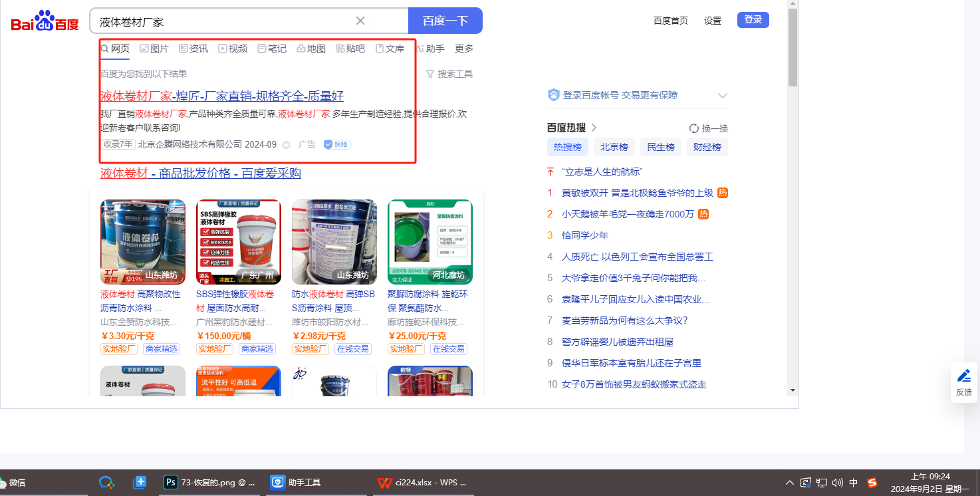The width and height of the screenshot is (980, 496).
Task: Click the page scrollbar down arrow
Action: [x=793, y=390]
